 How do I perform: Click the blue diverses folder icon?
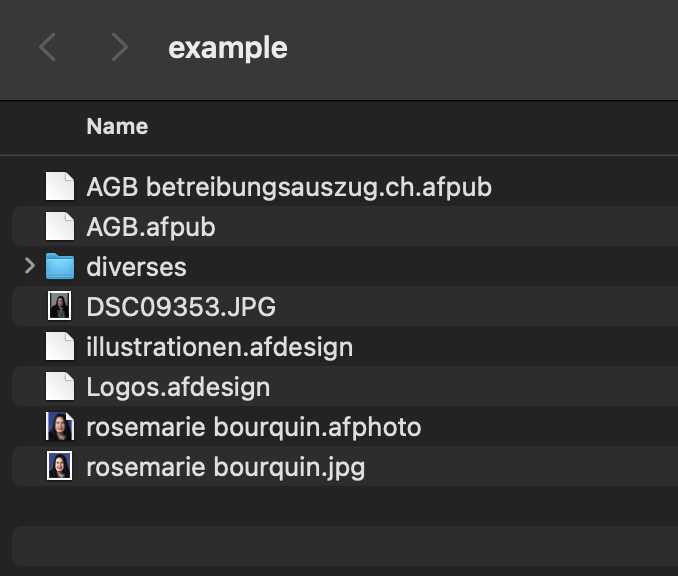tap(60, 266)
